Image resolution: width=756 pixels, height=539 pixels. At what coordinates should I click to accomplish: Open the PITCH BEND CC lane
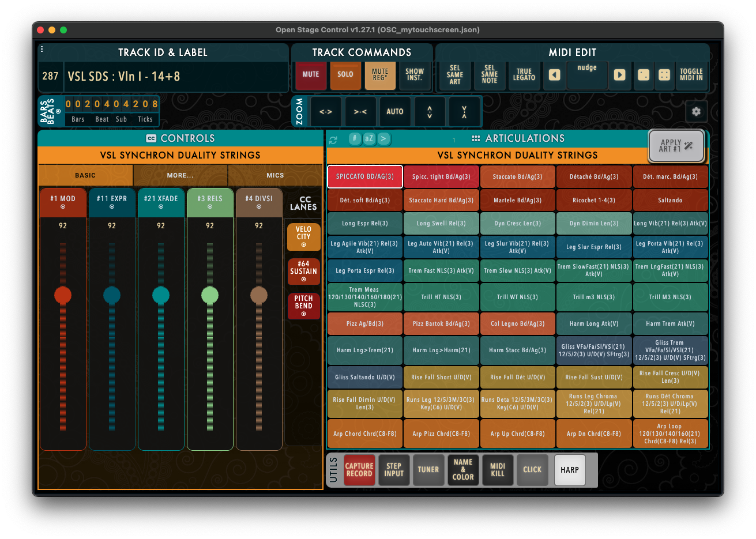click(303, 306)
